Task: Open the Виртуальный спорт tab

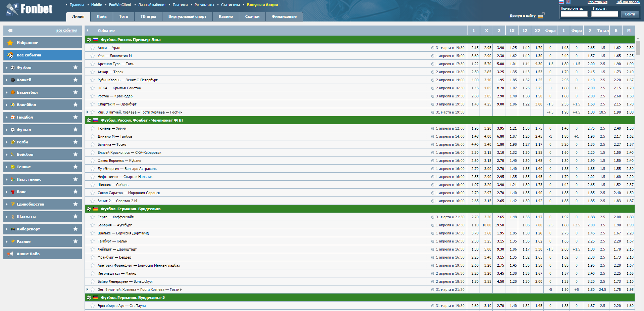Action: [187, 16]
